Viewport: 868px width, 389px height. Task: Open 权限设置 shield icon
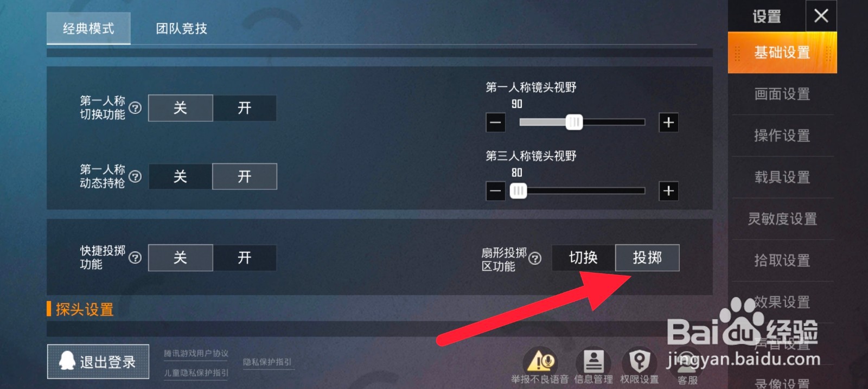click(x=640, y=360)
